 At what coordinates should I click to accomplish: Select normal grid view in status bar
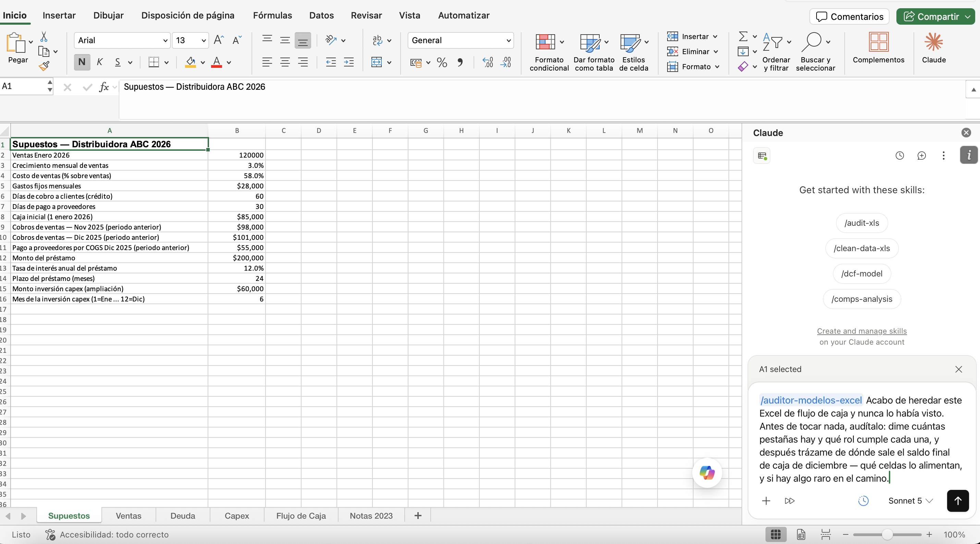(776, 534)
